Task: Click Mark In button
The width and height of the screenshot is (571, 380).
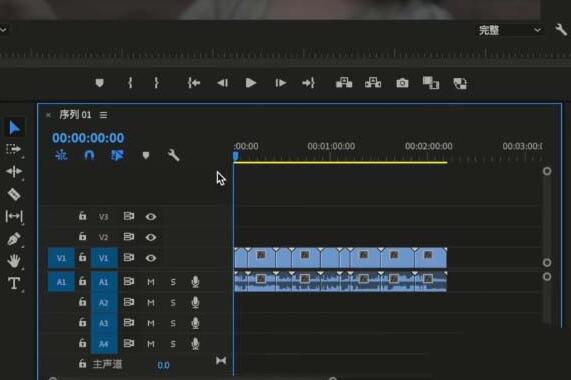Action: [x=130, y=83]
